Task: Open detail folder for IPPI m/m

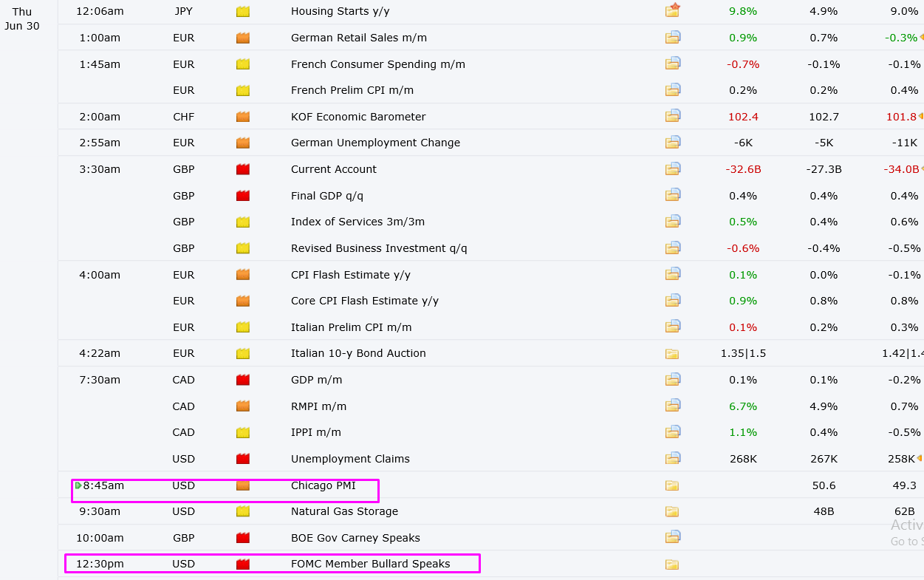Action: pyautogui.click(x=672, y=432)
